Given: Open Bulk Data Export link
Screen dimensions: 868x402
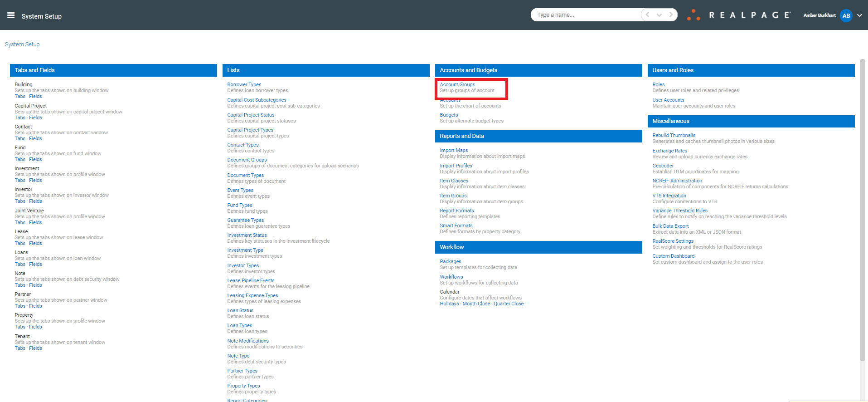Looking at the screenshot, I should 670,226.
